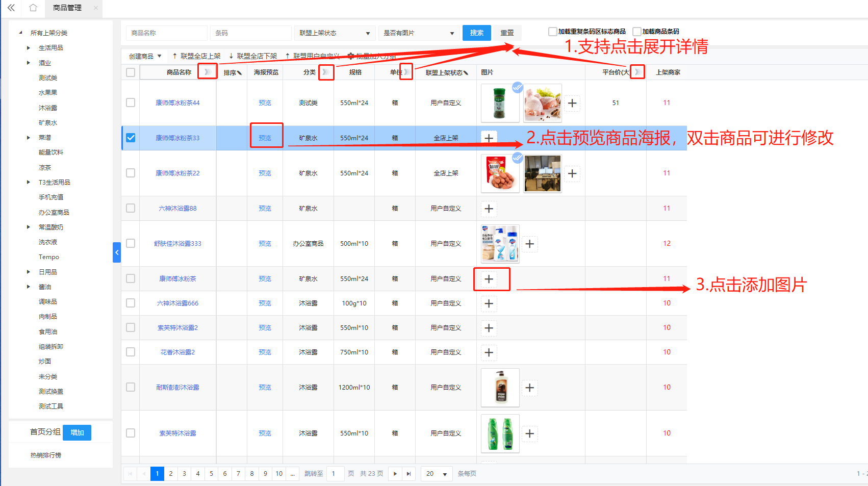The height and width of the screenshot is (486, 868).
Task: Switch to the 商品管理 tab
Action: [x=67, y=8]
